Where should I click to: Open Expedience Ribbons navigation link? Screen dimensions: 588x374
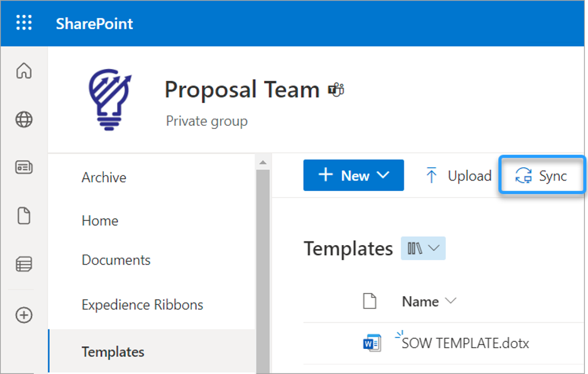point(143,305)
